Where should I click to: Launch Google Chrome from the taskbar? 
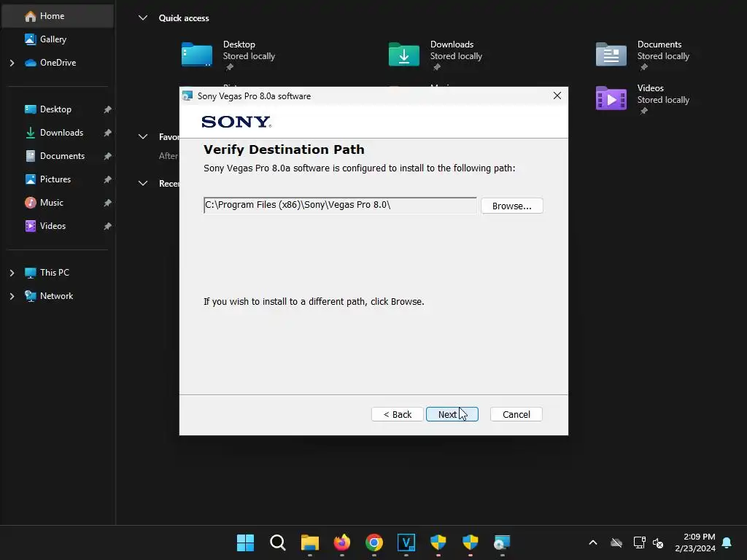(374, 542)
